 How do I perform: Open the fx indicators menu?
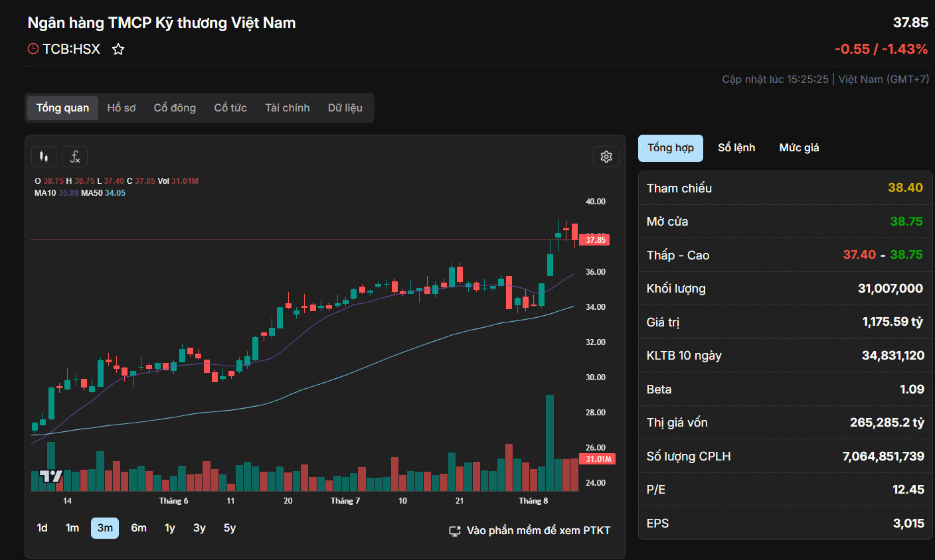(x=75, y=157)
